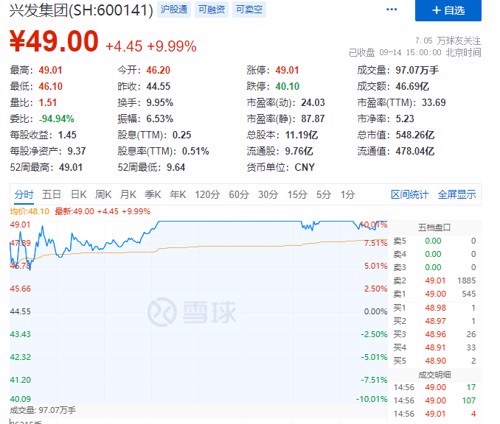
Task: Click the 五档盘口 panel header
Action: click(434, 228)
